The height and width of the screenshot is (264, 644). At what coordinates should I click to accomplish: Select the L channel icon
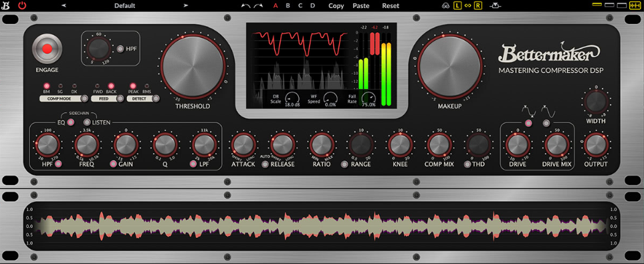click(457, 6)
